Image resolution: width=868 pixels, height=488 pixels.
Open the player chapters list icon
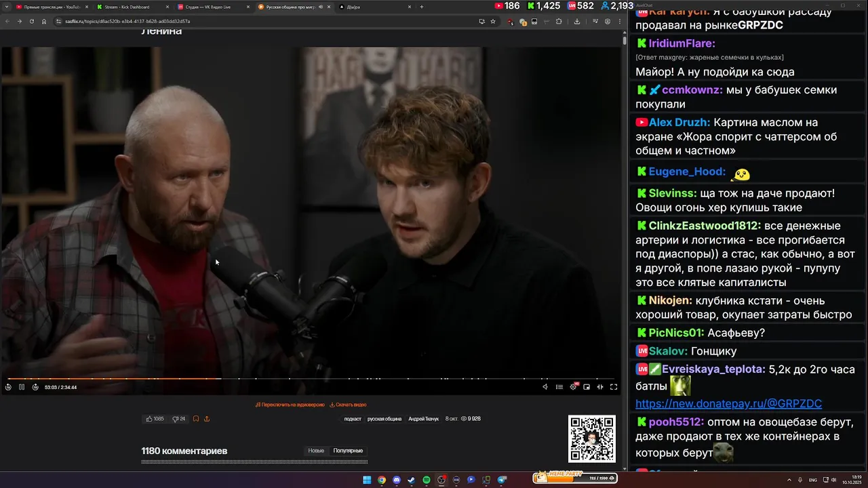pos(559,387)
